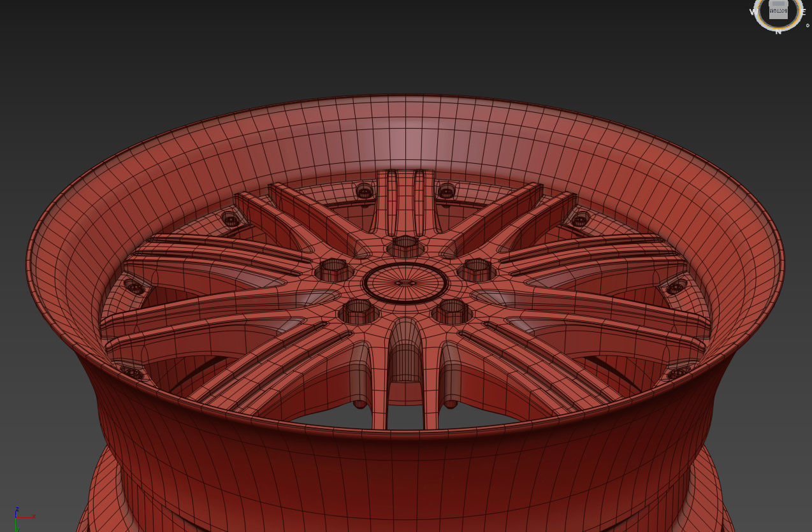Image resolution: width=812 pixels, height=532 pixels.
Task: Open the ViewCube context menu arrow
Action: (x=808, y=25)
